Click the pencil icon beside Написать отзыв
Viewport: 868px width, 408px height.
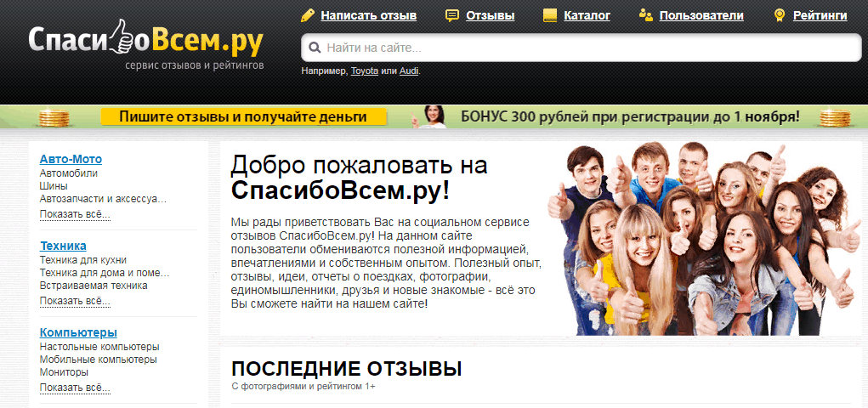click(307, 15)
